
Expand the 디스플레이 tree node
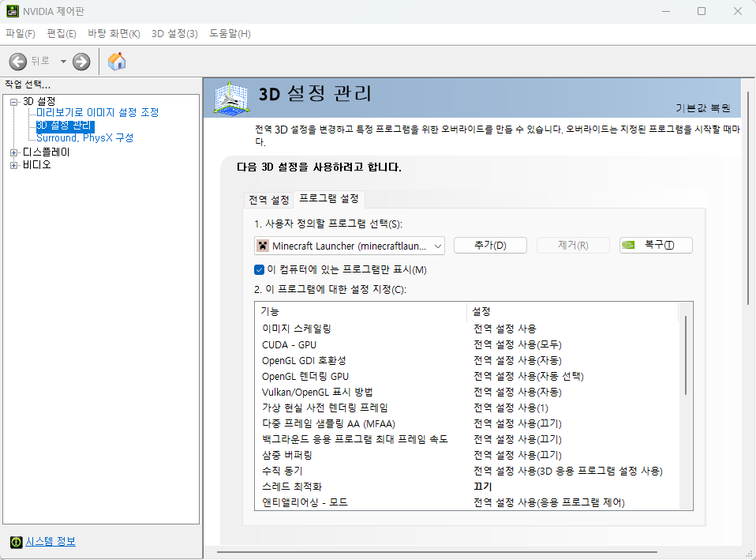tap(13, 152)
